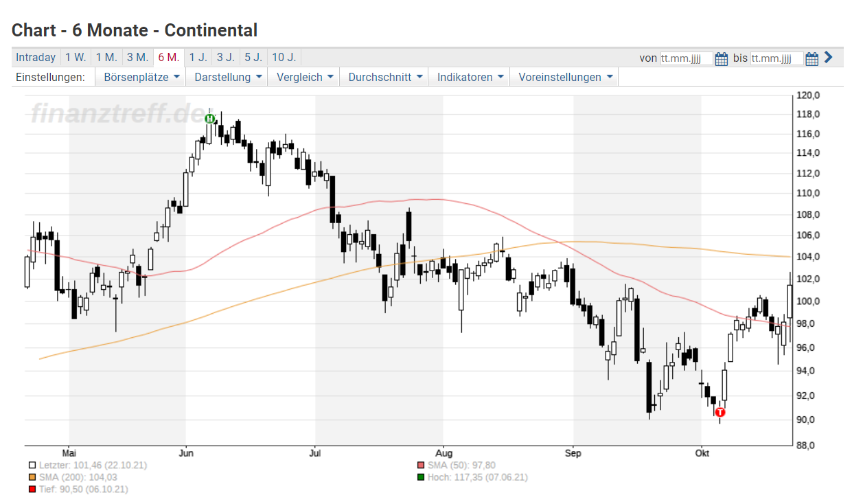Screen dimensions: 852x504
Task: Select the 1 W. time range tab
Action: pyautogui.click(x=76, y=57)
